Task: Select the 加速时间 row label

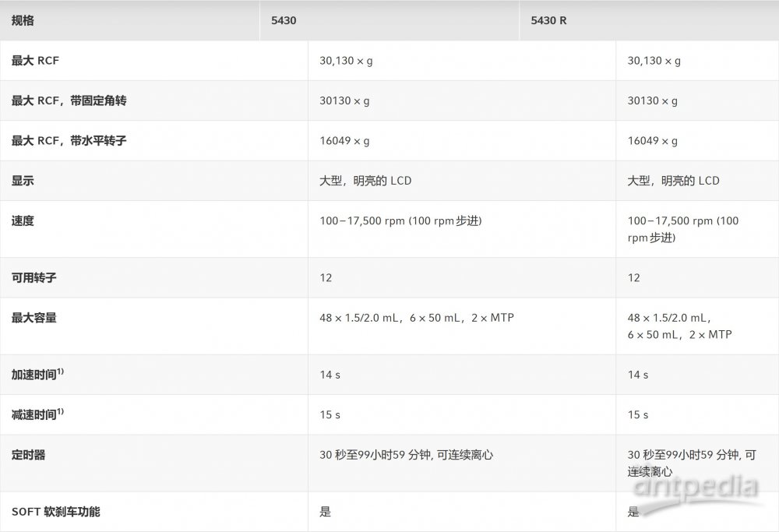Action: pyautogui.click(x=38, y=375)
